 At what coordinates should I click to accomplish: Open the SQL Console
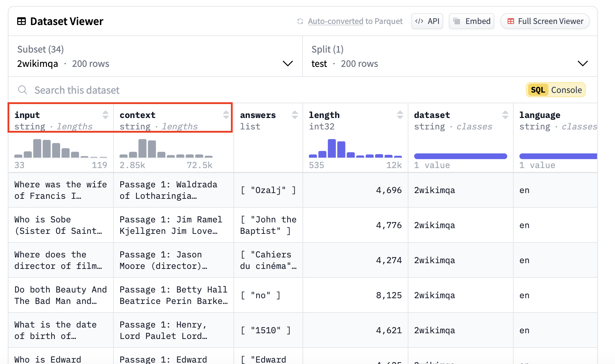[x=556, y=90]
